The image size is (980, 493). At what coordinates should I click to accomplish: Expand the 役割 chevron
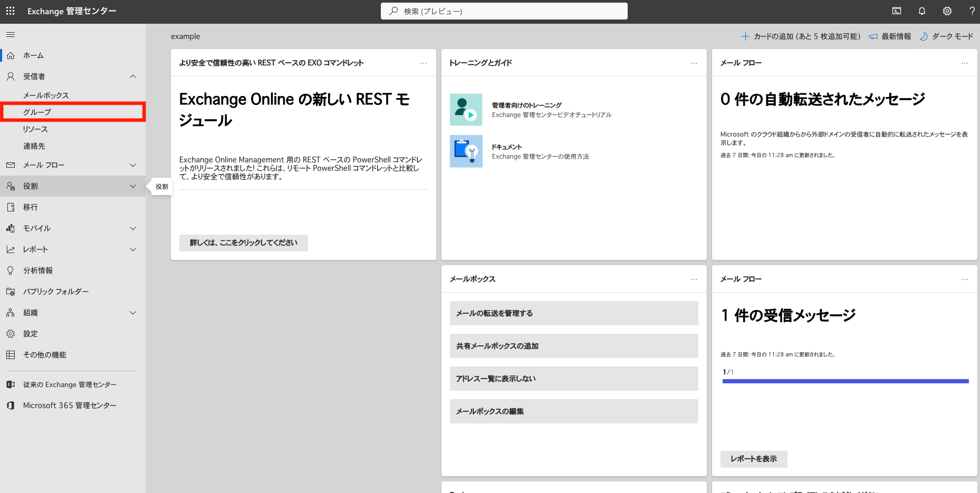point(133,186)
